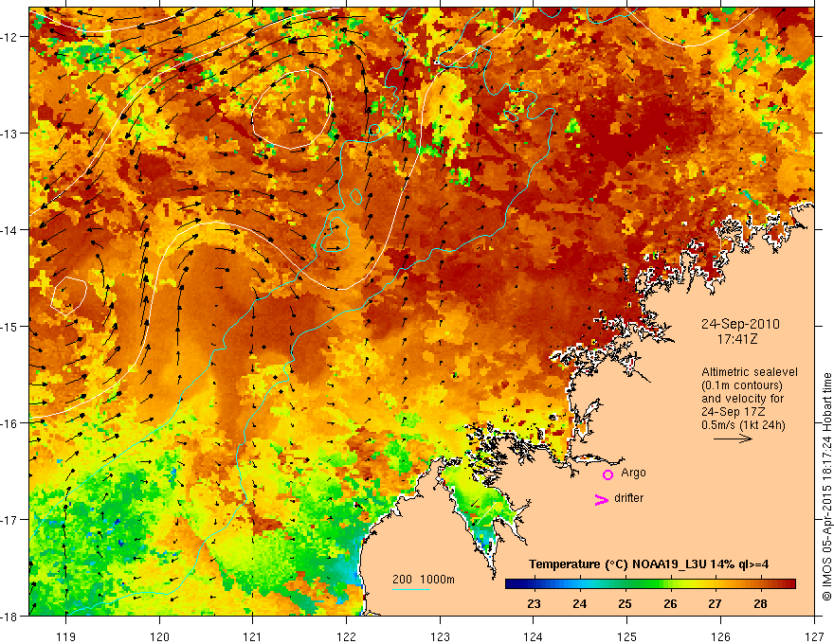Click the magenta drifter arrowhead legend marker
Image resolution: width=834 pixels, height=644 pixels.
[601, 499]
